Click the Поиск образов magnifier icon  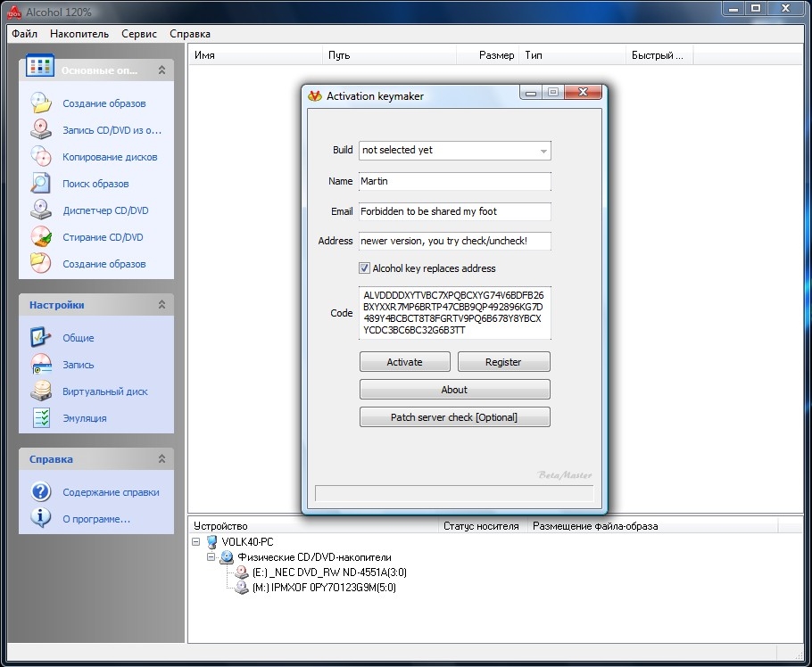[x=41, y=183]
